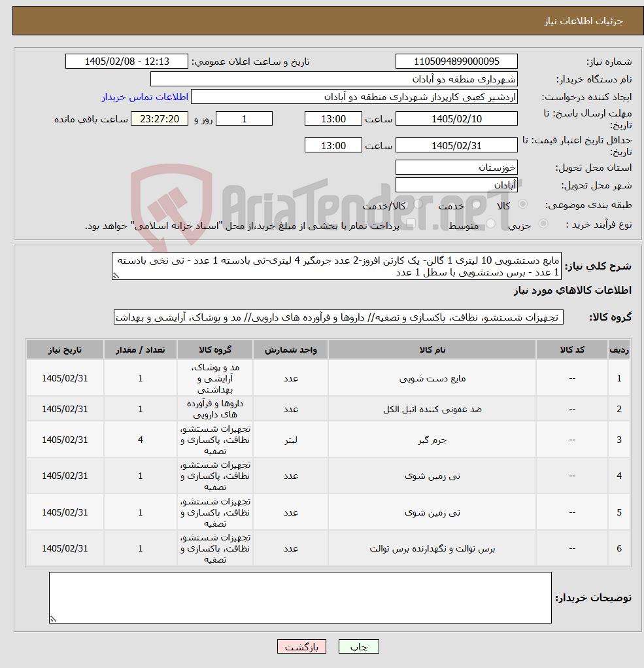Click the buyer organization name field

333,79
